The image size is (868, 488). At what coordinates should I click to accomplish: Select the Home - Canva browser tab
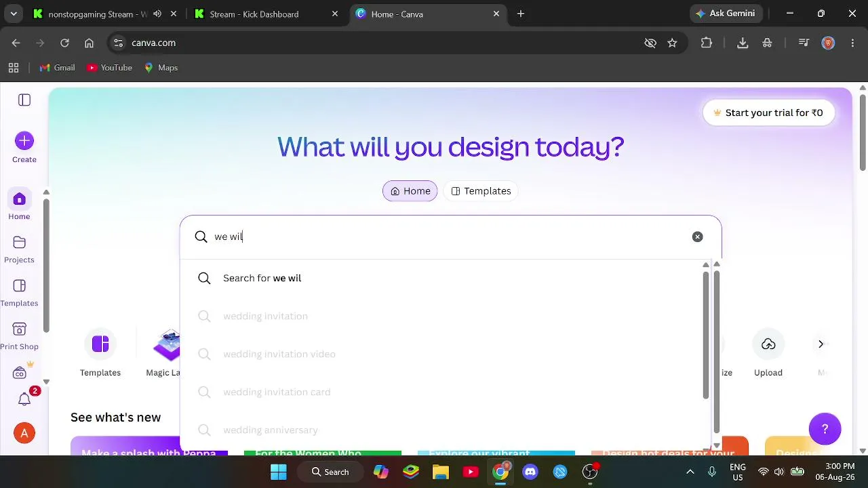pyautogui.click(x=427, y=14)
